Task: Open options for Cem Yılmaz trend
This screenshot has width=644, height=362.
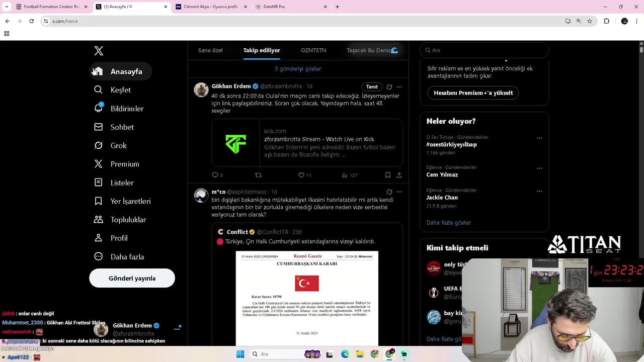Action: tap(539, 168)
